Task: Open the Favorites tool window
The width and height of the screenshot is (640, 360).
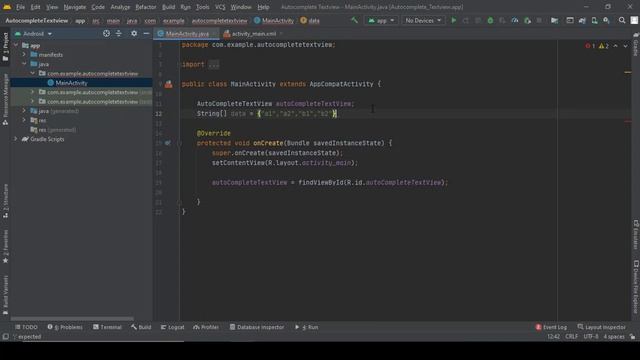Action: point(5,246)
